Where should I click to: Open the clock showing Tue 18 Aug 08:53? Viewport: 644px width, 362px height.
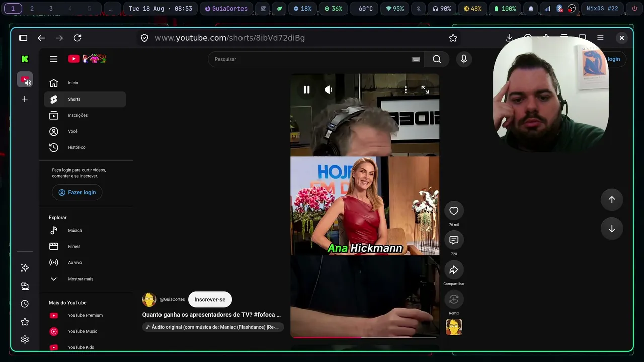pyautogui.click(x=160, y=9)
